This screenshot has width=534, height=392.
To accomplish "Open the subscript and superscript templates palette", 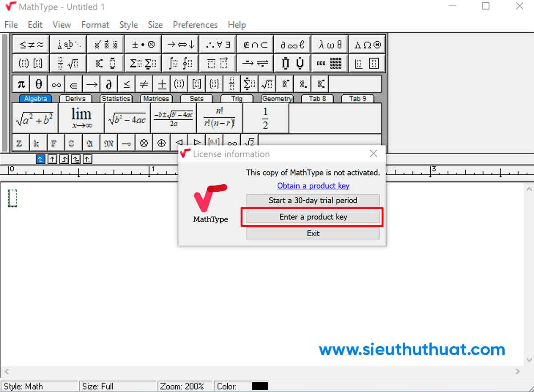I will [x=106, y=64].
